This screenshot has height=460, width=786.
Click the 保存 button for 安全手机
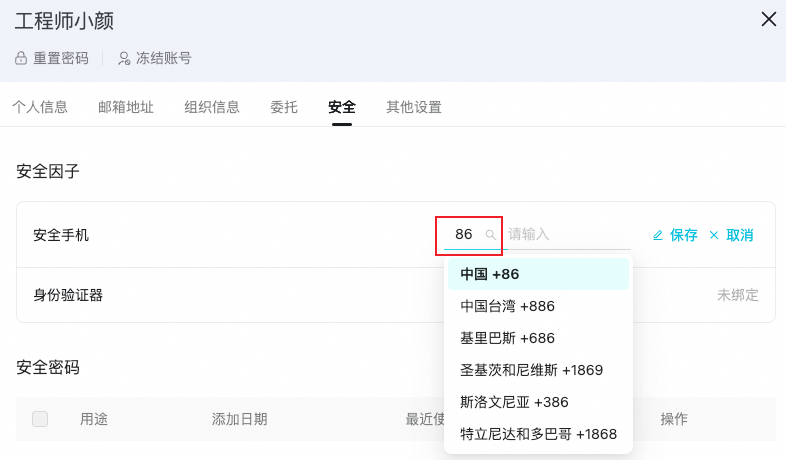click(x=684, y=235)
